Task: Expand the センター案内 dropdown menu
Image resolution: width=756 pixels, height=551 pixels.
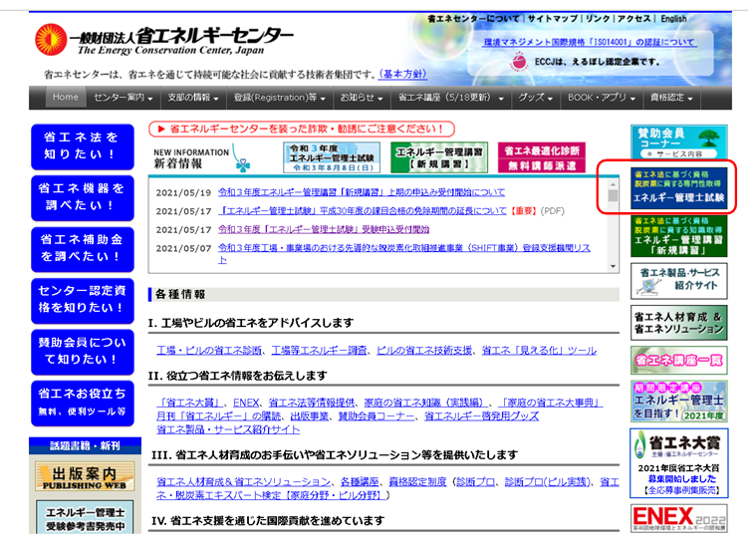Action: pos(124,98)
